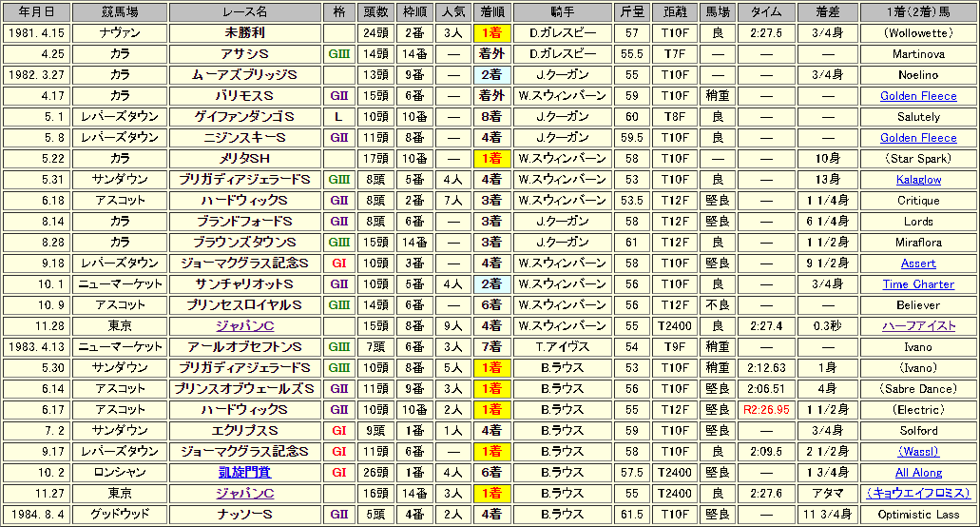
Task: Click the 1着(2着)馬 column header
Action: pyautogui.click(x=918, y=11)
